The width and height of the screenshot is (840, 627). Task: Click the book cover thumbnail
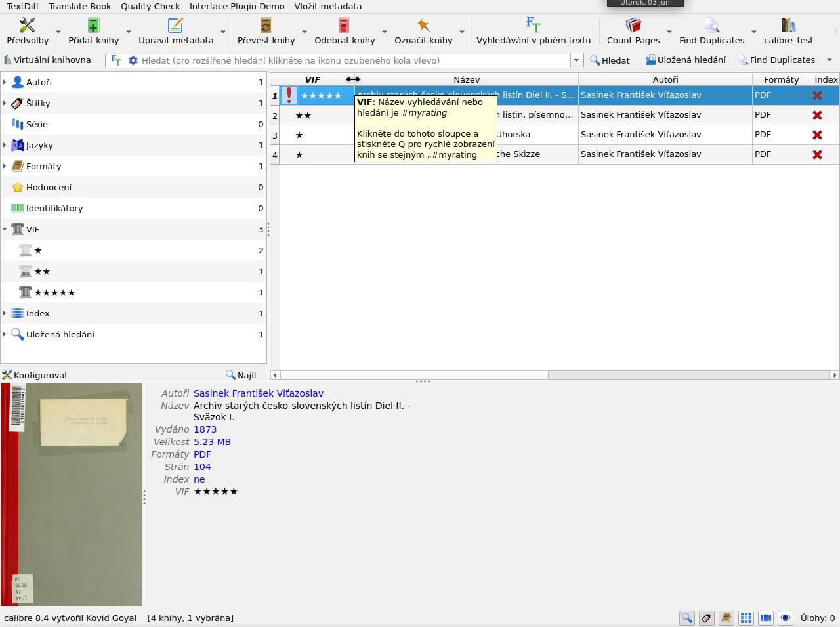71,494
